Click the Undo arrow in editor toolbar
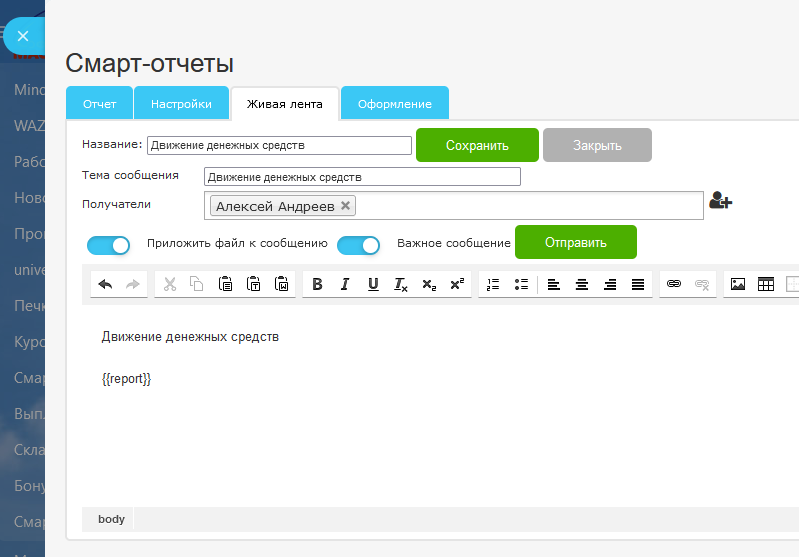Screen dimensions: 799x557 point(105,284)
